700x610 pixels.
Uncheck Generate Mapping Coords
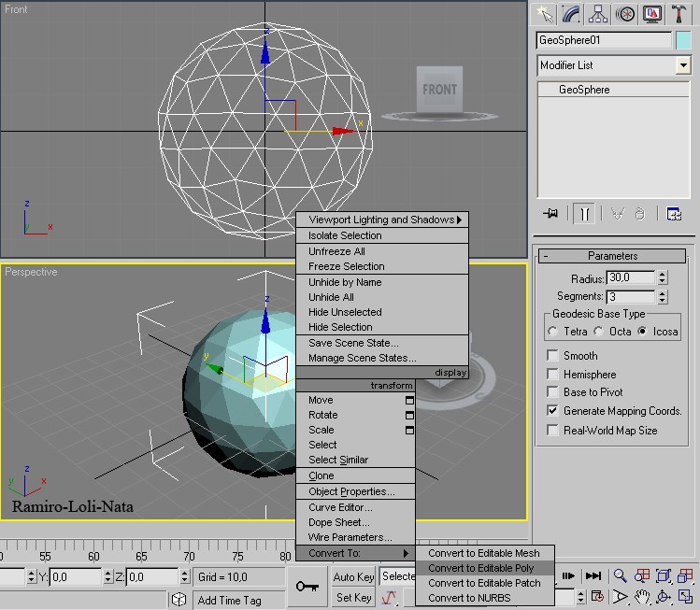[552, 410]
